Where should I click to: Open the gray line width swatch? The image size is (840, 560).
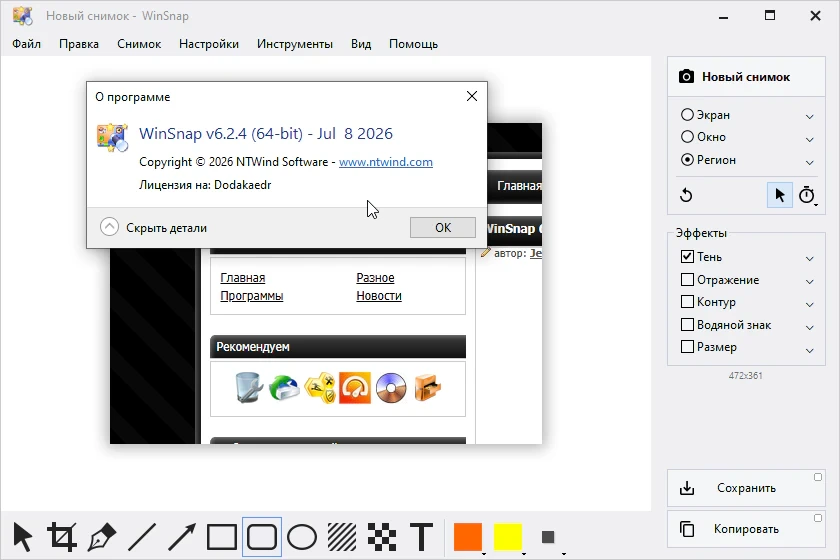point(548,537)
